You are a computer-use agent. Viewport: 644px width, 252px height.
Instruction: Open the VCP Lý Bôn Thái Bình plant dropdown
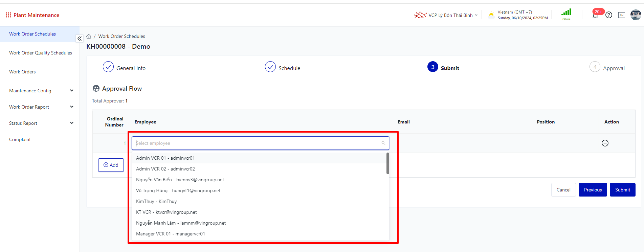click(446, 15)
